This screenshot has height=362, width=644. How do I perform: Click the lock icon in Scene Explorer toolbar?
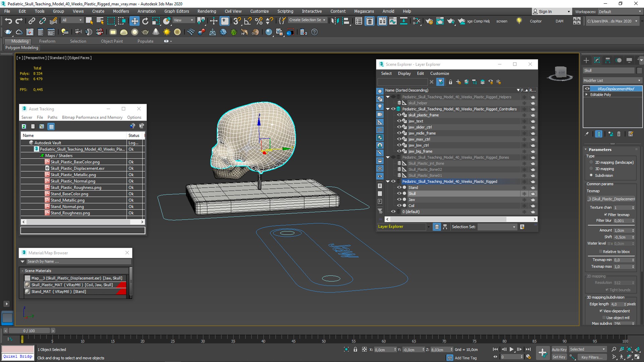(x=450, y=82)
